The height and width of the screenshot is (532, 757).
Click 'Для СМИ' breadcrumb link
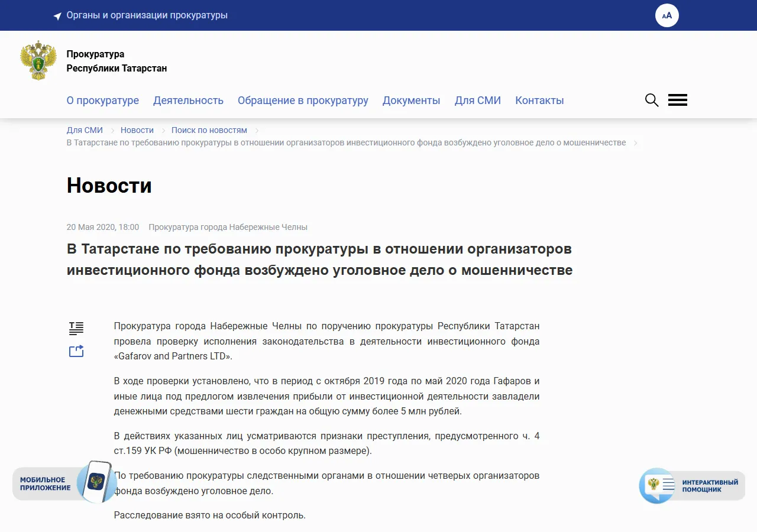tap(85, 130)
